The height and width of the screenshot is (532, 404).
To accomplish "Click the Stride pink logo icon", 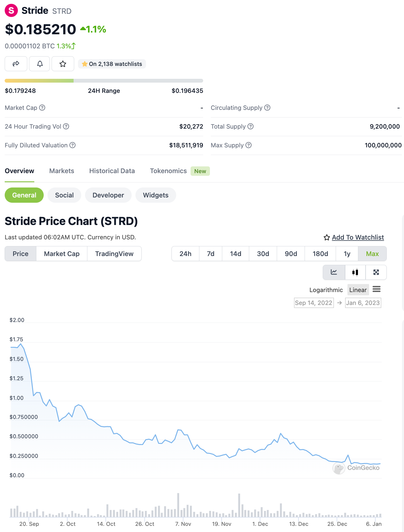I will coord(11,11).
